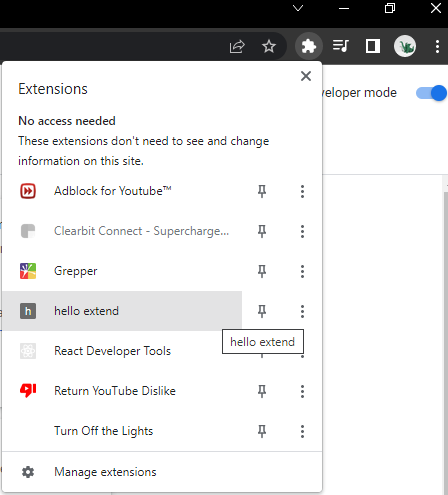The height and width of the screenshot is (495, 448).
Task: Open the share page icon
Action: point(237,46)
